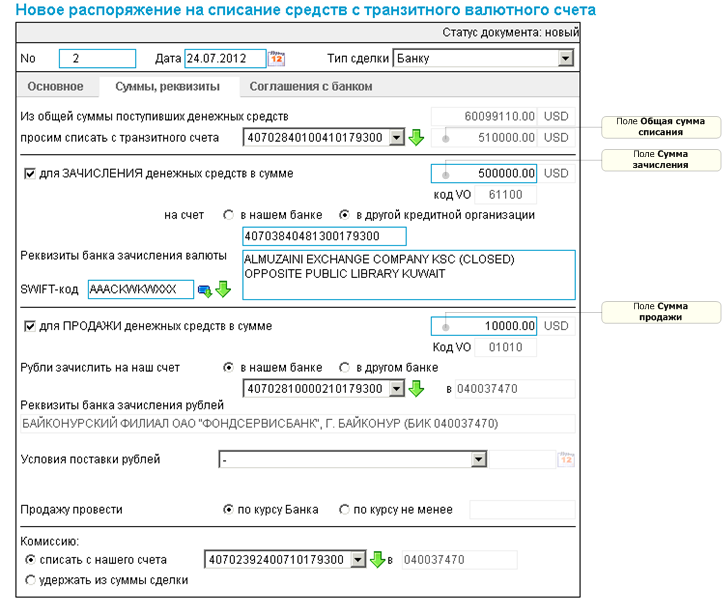Click the account field 40703840481300179300

324,236
